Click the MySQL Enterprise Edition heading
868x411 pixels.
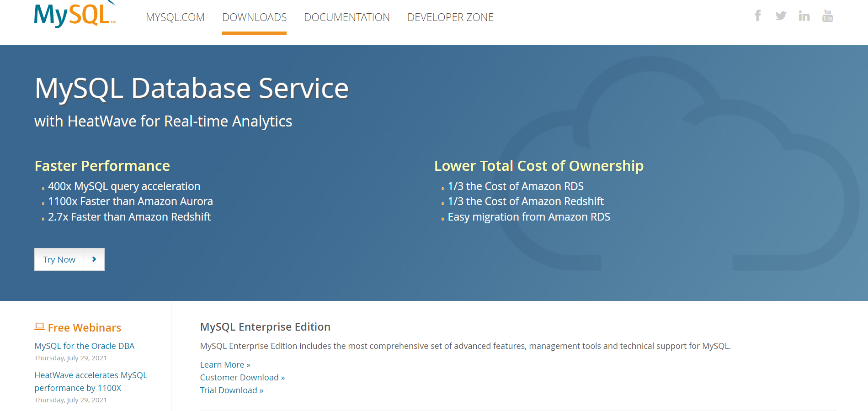coord(265,327)
